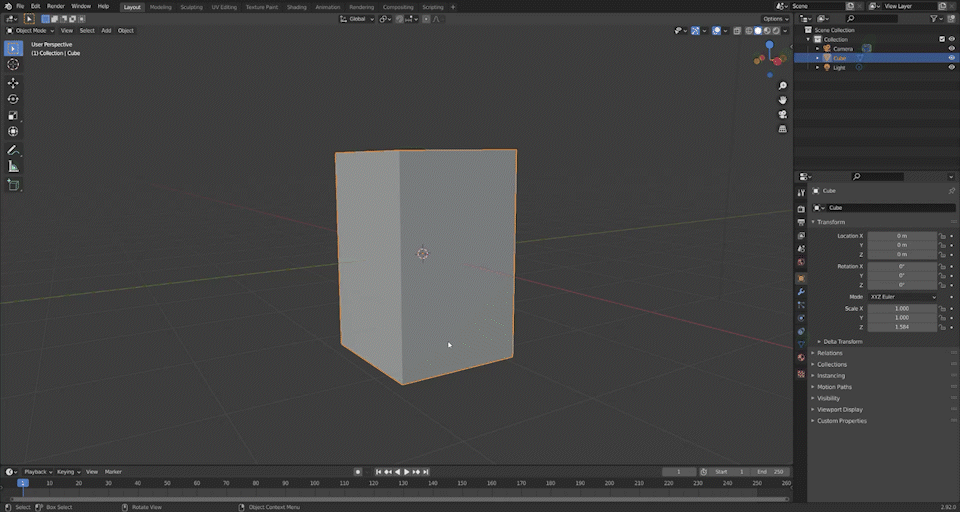960x512 pixels.
Task: Select the Annotate tool
Action: point(13,150)
